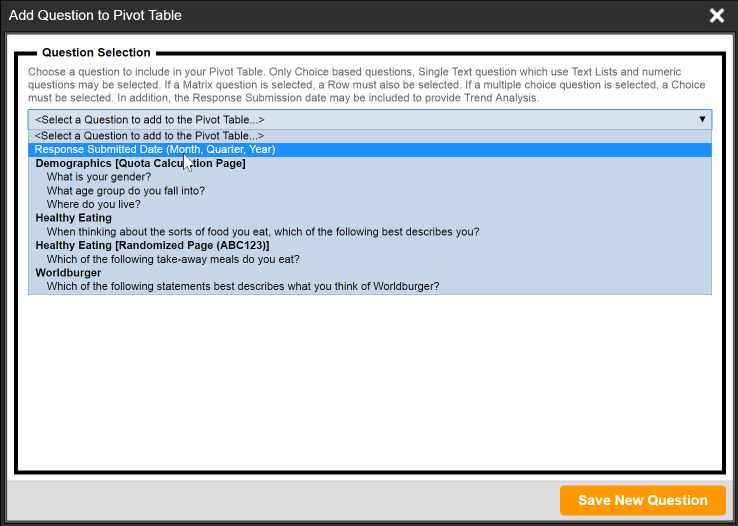Click the plain Healthy Eating group header
Screen dimensions: 738x526
coord(73,218)
